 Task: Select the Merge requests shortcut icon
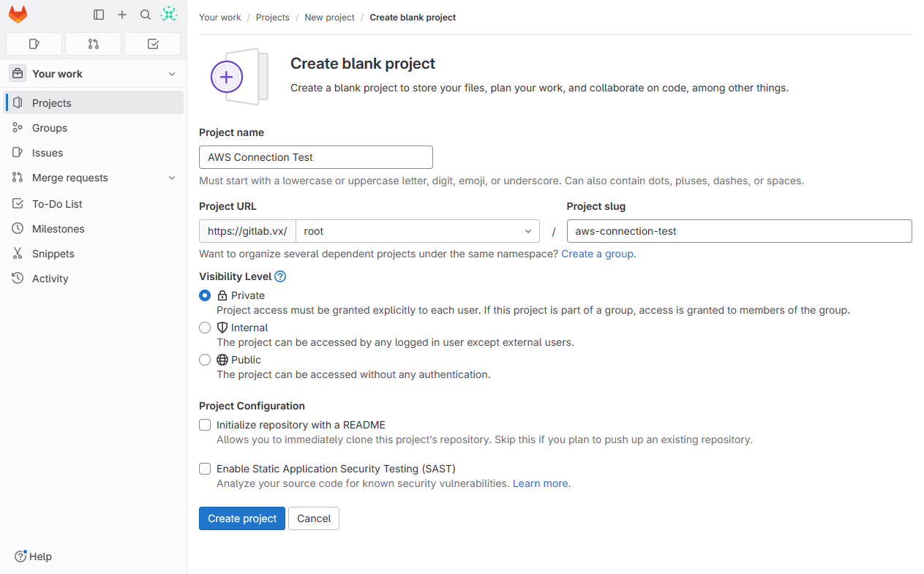pyautogui.click(x=93, y=44)
